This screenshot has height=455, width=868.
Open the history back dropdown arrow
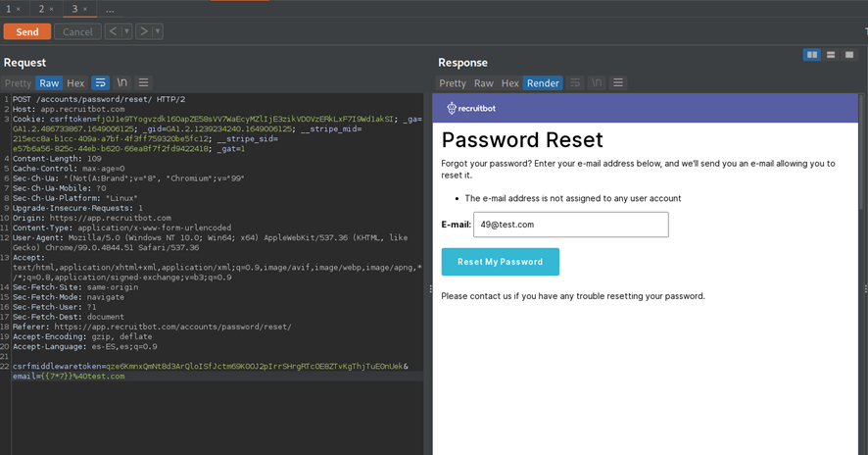[x=126, y=31]
